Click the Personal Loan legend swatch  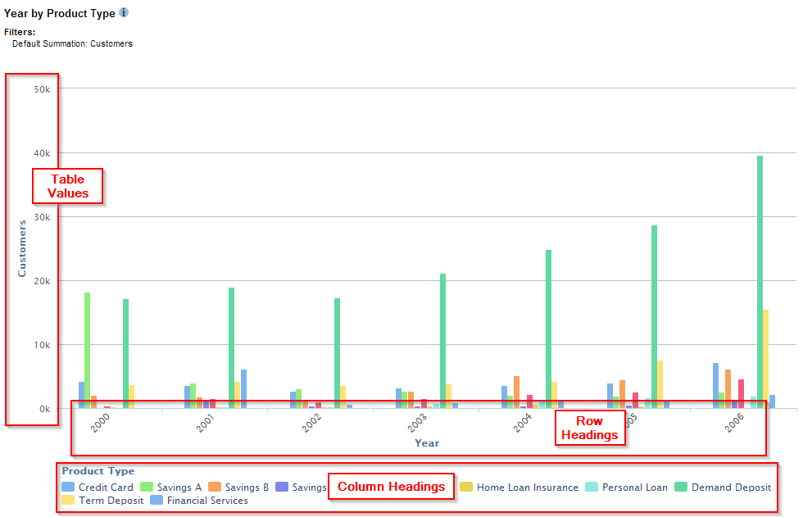[x=592, y=487]
